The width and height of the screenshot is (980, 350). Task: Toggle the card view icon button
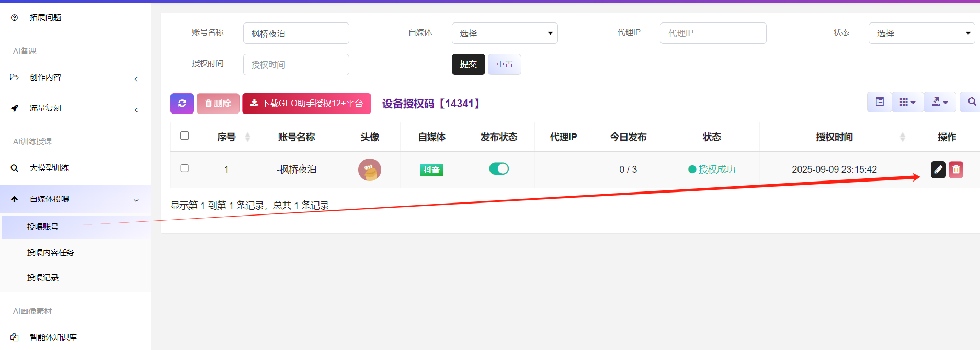tap(880, 102)
